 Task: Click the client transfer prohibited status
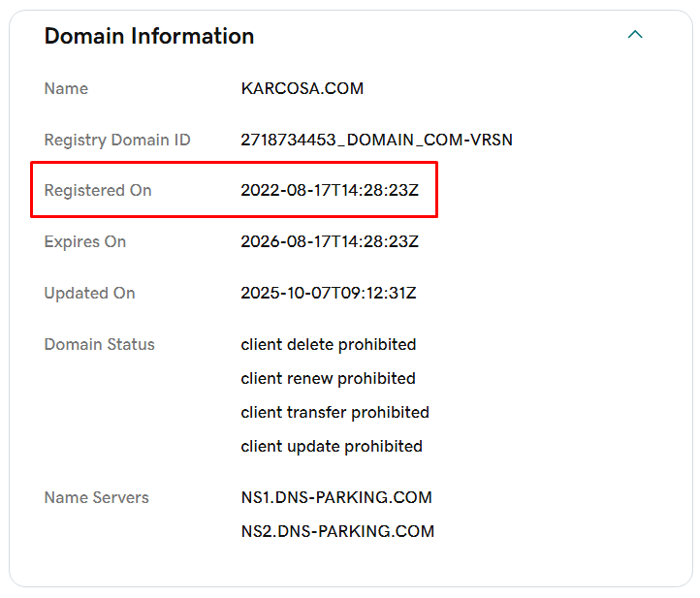point(334,412)
